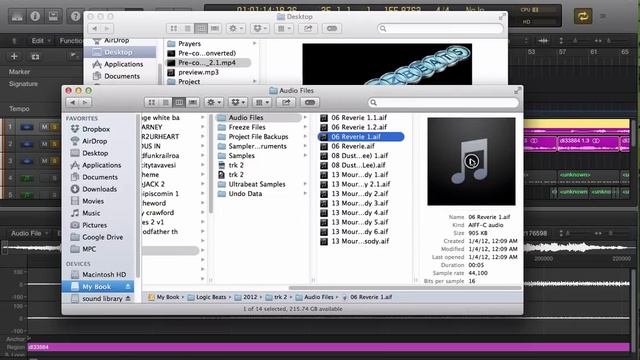Open Action gear menu in Audio Files window

(214, 102)
